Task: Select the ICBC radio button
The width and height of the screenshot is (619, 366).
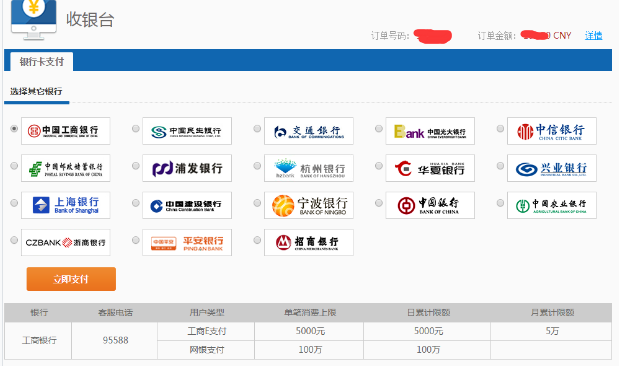Action: click(x=14, y=128)
